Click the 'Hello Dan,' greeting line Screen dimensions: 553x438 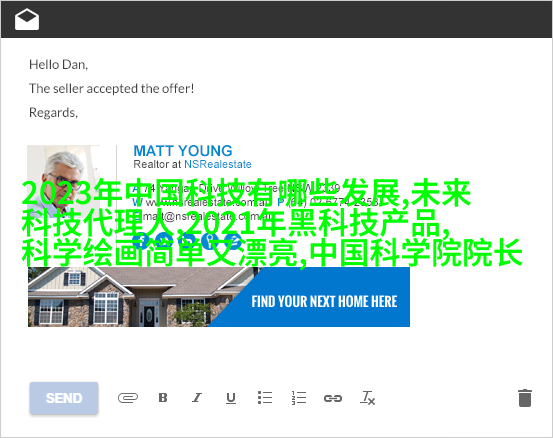[x=59, y=65]
